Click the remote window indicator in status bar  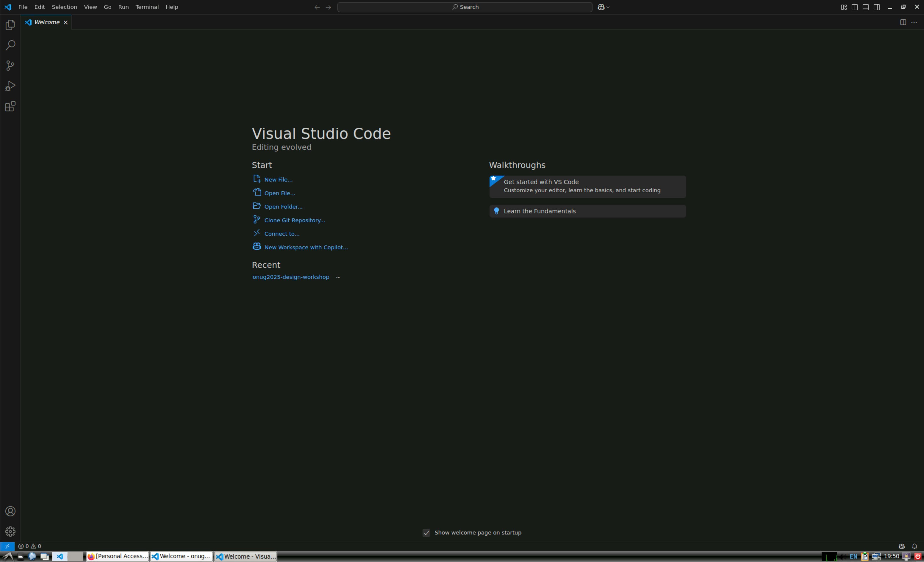7,546
